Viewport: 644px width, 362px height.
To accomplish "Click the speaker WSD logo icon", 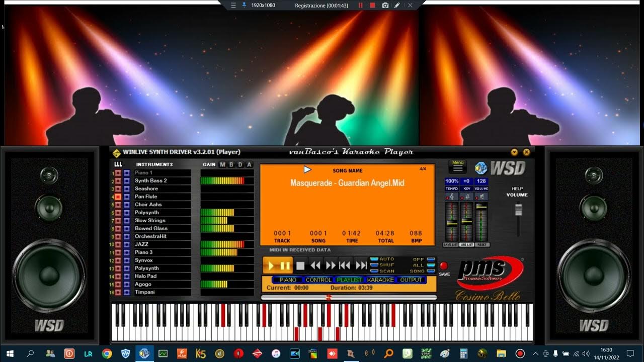I will click(481, 168).
